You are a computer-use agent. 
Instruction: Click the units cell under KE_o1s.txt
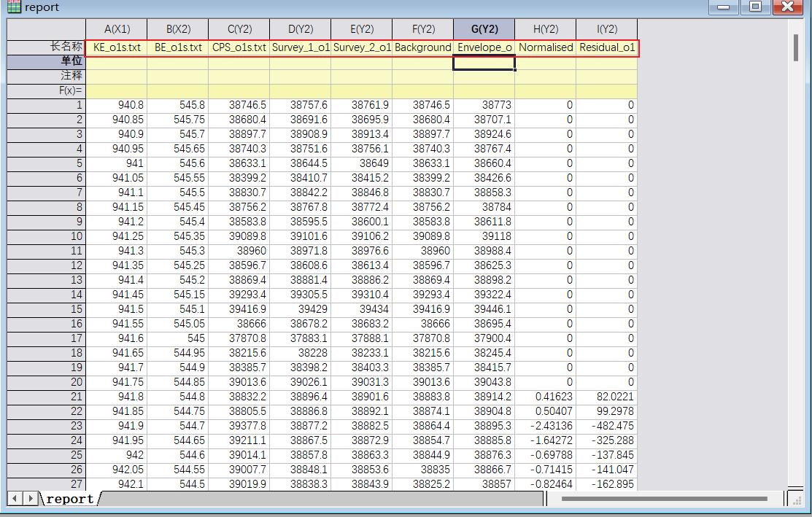point(117,62)
